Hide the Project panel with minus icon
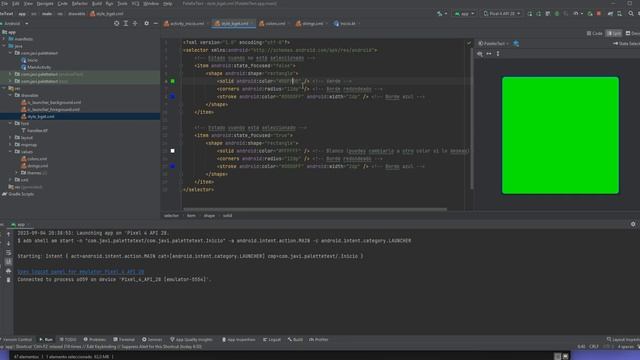 156,24
